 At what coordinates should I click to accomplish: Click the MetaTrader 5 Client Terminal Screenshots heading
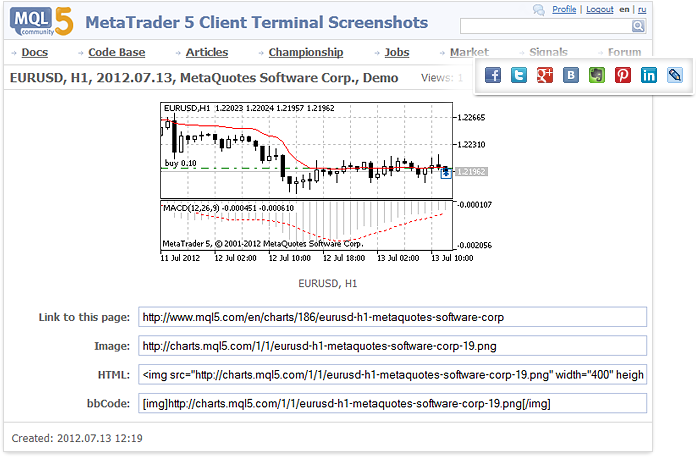[257, 22]
